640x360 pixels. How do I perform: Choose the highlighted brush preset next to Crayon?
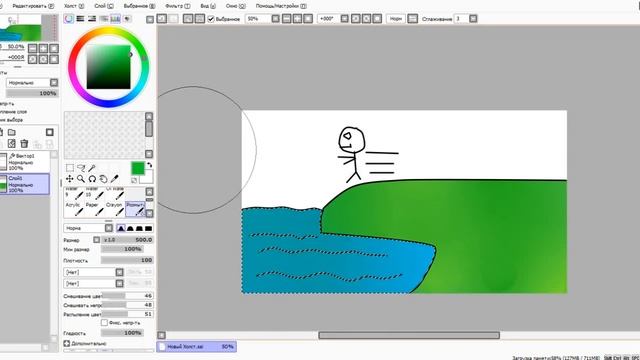click(135, 209)
